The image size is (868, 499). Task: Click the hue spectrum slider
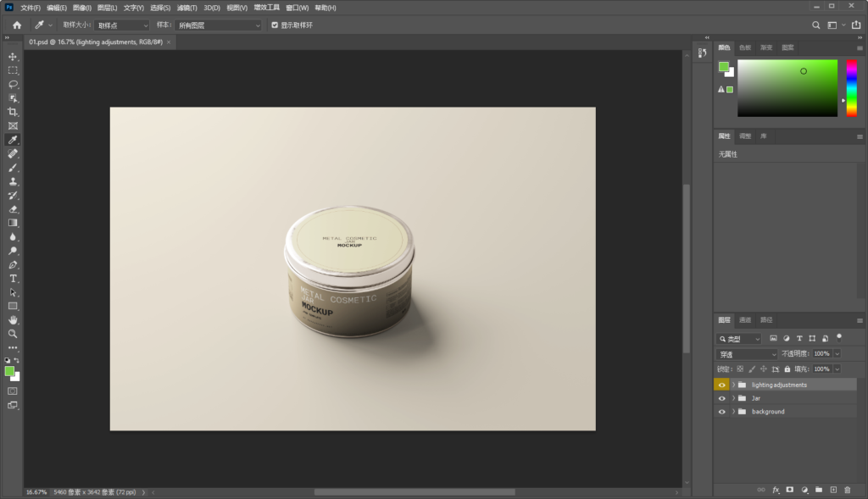[851, 88]
